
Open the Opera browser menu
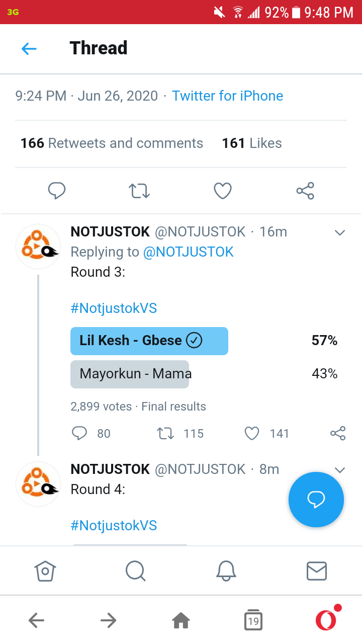click(326, 620)
